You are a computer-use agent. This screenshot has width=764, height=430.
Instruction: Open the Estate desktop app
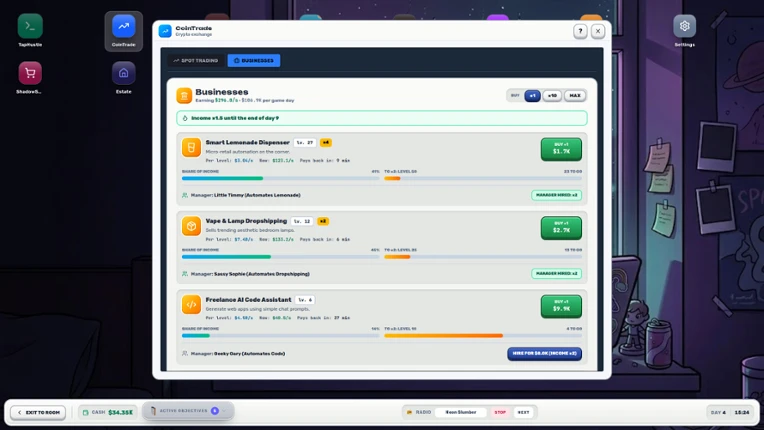tap(124, 73)
